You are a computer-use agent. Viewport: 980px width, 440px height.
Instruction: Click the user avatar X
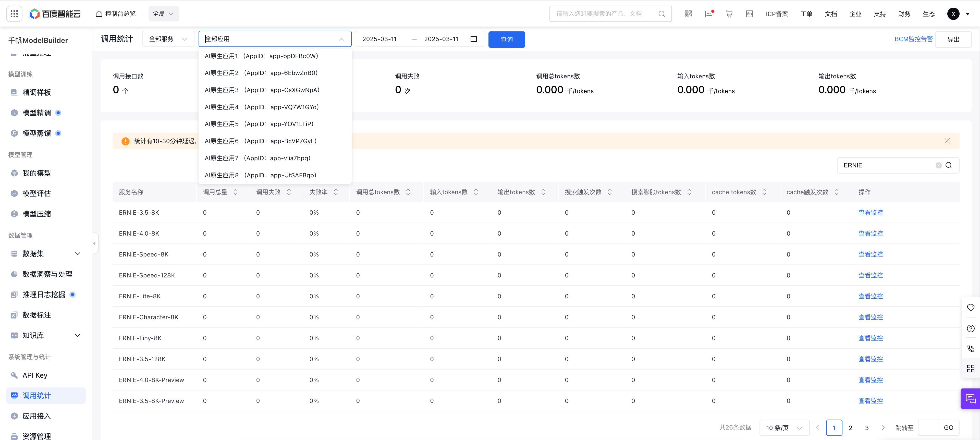tap(953, 14)
